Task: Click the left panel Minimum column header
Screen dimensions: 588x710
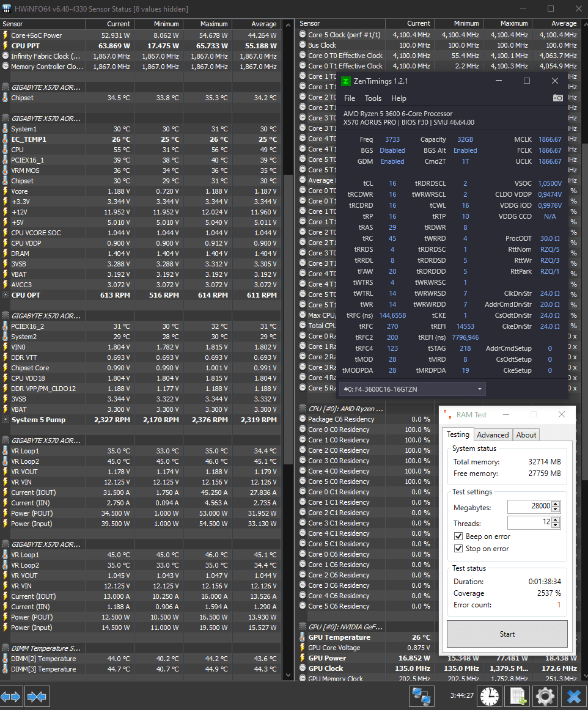Action: [x=158, y=24]
